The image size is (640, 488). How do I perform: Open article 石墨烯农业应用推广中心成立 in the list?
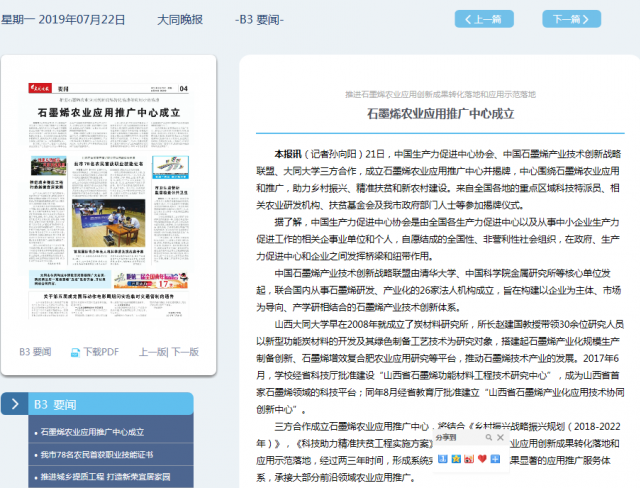[x=92, y=432]
